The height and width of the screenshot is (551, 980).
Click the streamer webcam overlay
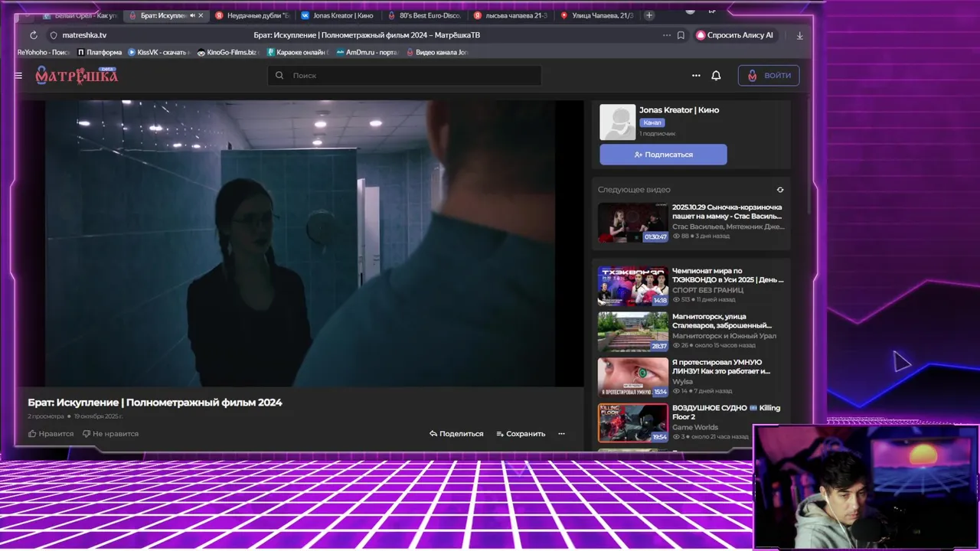[867, 487]
